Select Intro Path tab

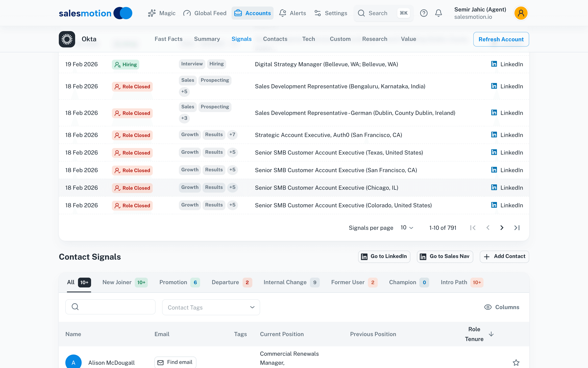point(462,282)
